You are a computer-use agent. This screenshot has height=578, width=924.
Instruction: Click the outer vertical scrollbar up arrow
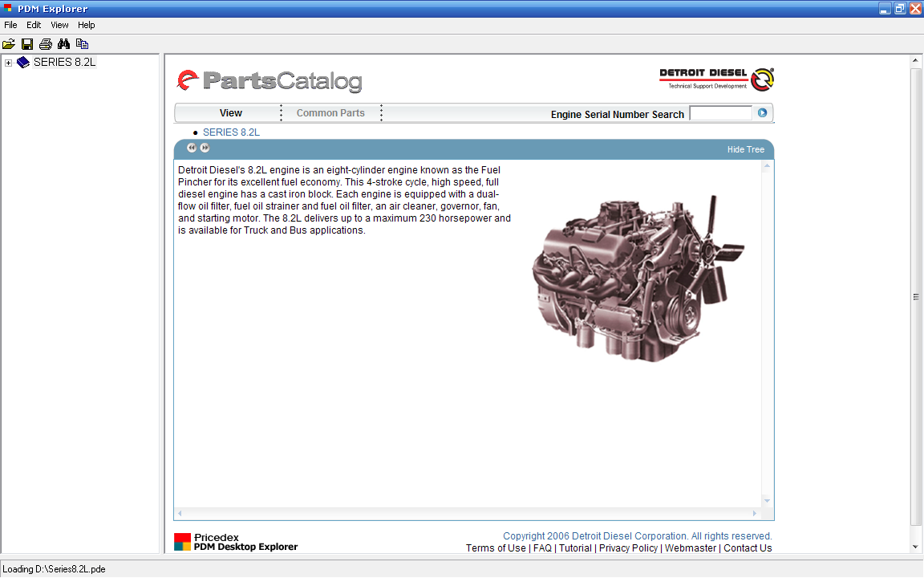point(915,61)
